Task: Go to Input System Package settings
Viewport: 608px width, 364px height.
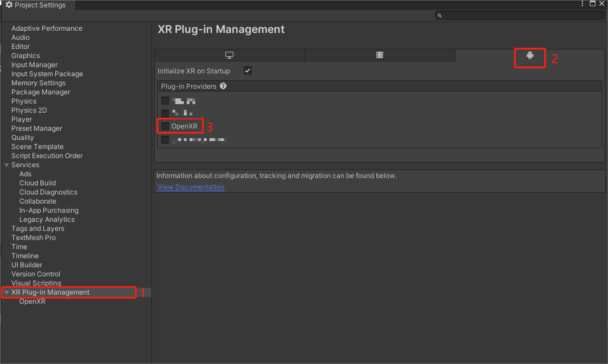Action: [x=47, y=74]
